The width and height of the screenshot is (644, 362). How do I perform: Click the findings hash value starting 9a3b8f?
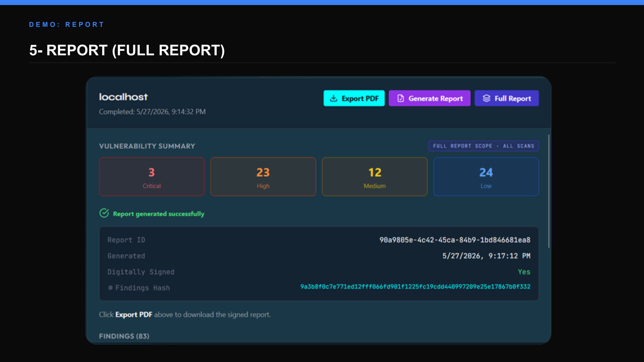415,287
